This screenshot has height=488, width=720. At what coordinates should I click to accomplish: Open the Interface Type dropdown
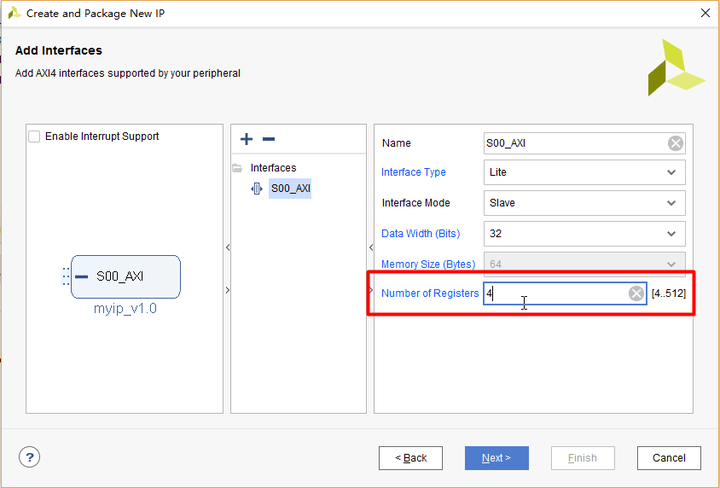(671, 172)
